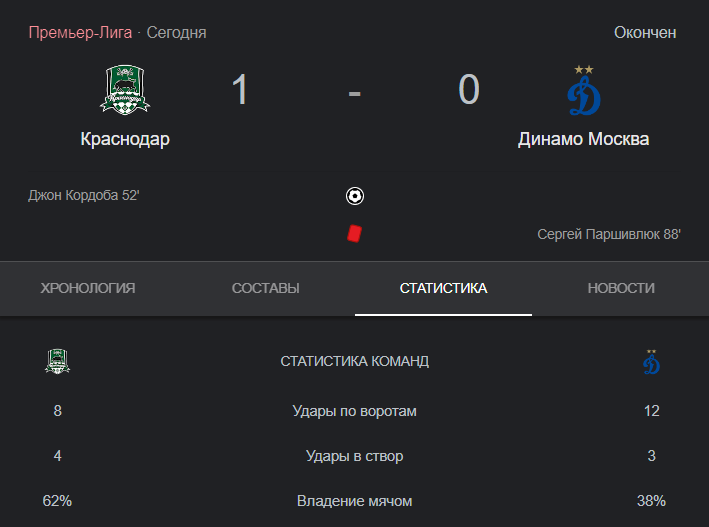Click the Динамо Москва team name
The width and height of the screenshot is (709, 527).
(x=583, y=139)
